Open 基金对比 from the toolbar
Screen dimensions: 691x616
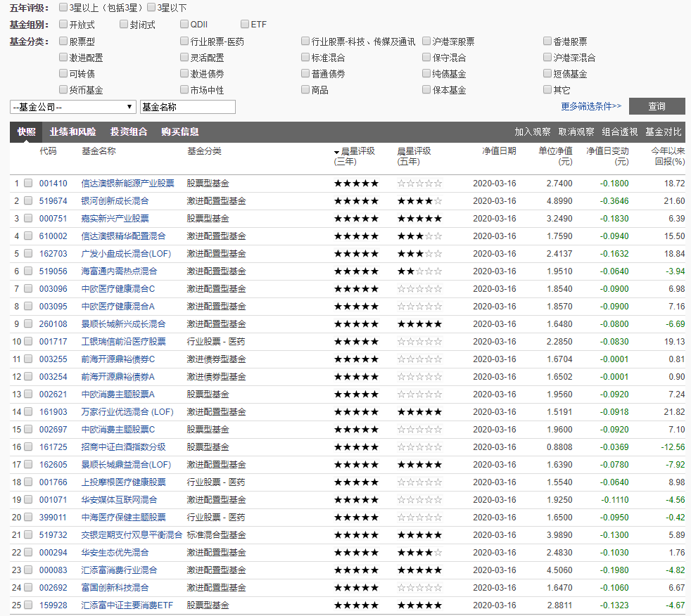click(x=664, y=131)
